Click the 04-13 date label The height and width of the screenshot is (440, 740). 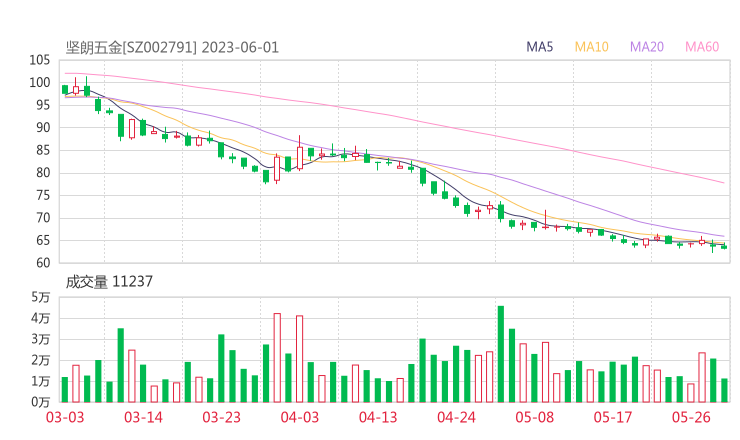[378, 417]
